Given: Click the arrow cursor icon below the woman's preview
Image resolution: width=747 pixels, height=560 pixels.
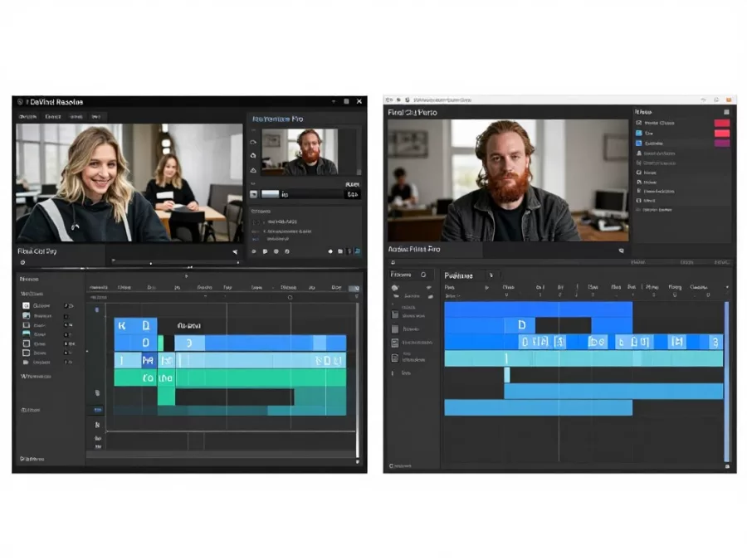Looking at the screenshot, I should (x=235, y=252).
